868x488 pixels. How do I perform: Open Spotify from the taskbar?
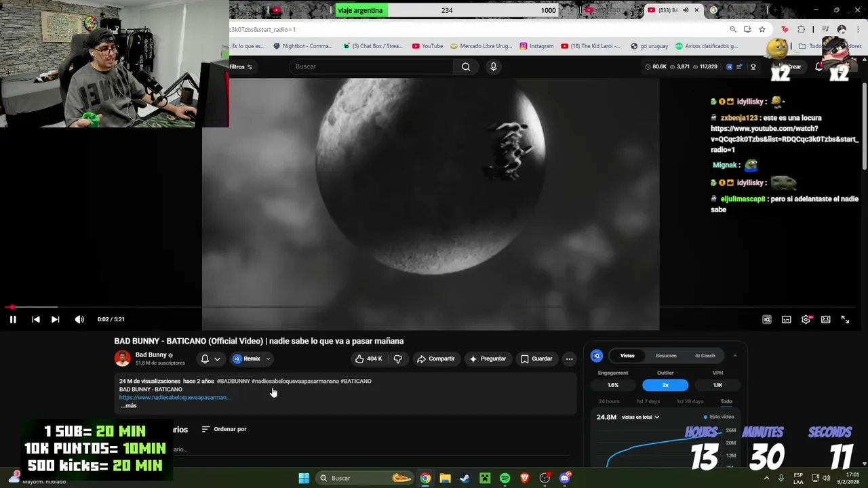(505, 478)
